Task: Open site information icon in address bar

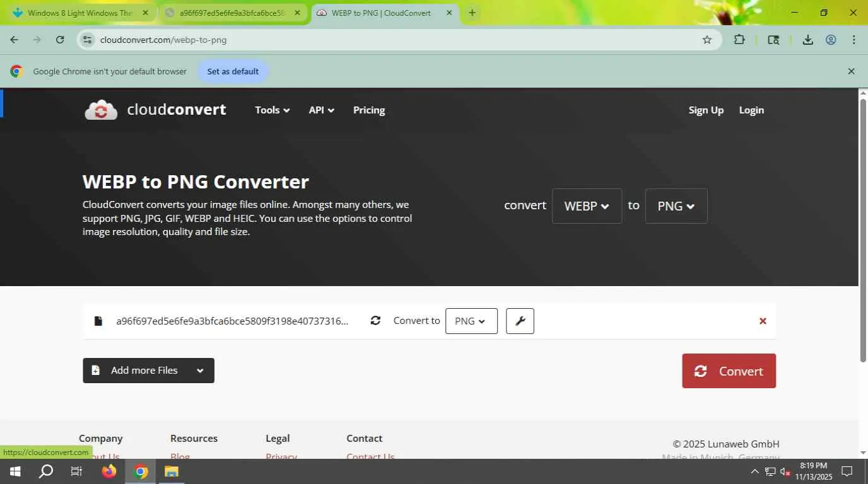Action: click(x=87, y=40)
